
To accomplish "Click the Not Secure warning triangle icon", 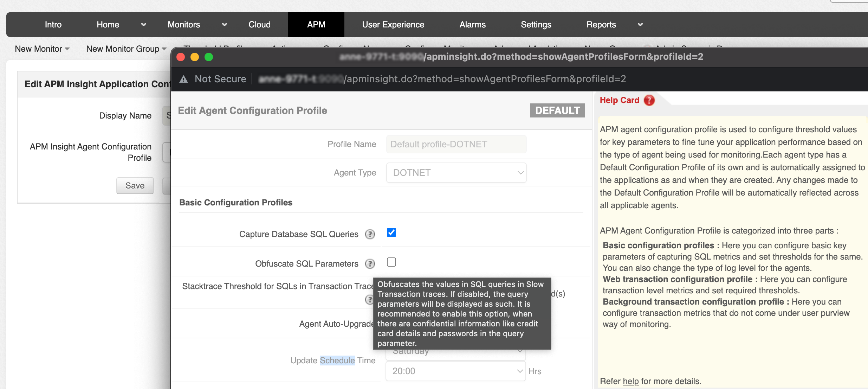I will 183,79.
